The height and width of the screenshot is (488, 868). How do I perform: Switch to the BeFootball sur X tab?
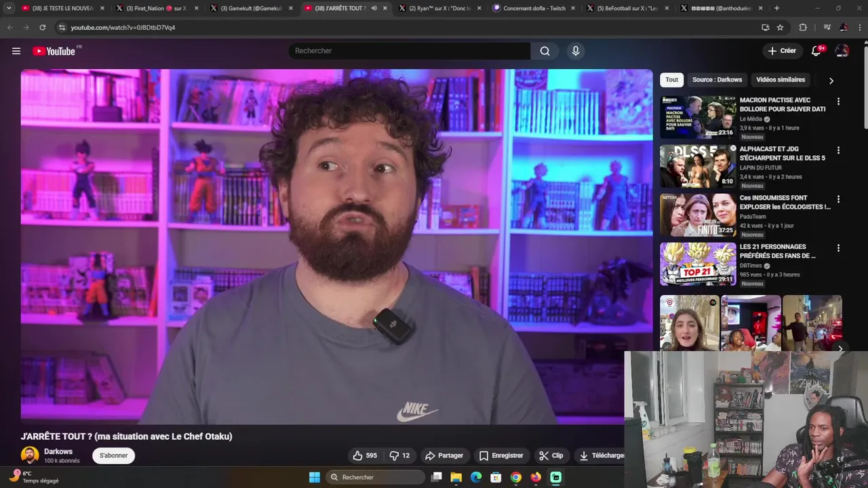point(627,8)
